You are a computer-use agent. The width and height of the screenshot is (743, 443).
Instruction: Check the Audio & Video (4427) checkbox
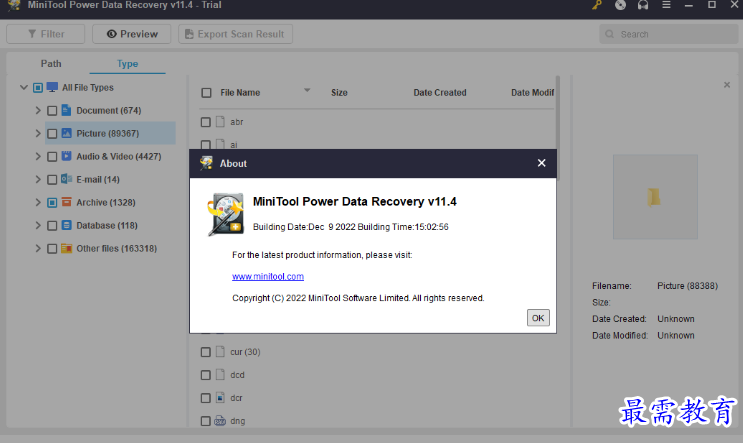point(52,157)
